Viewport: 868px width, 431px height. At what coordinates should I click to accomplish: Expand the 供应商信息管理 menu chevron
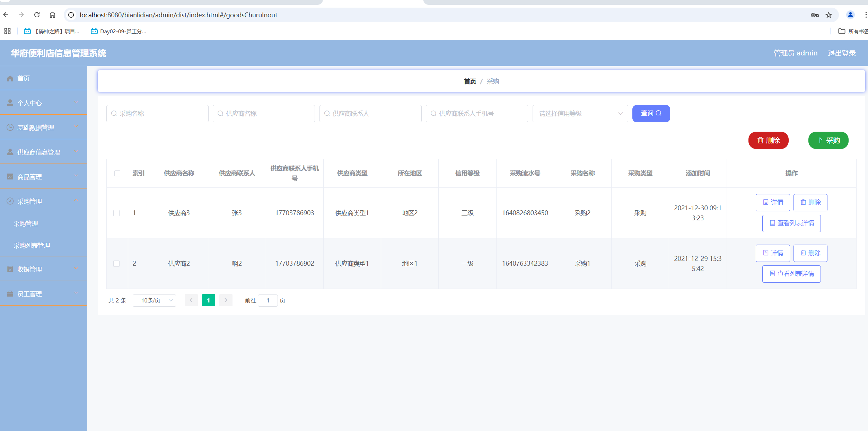click(76, 152)
